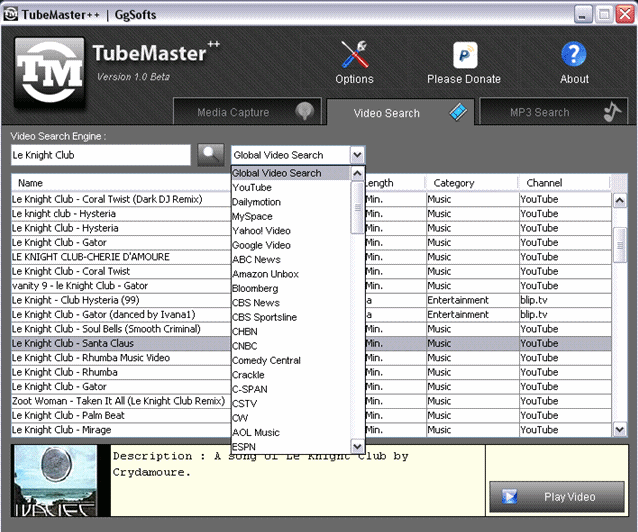
Task: Click the music note icon on MP3 Search tab
Action: pos(612,112)
